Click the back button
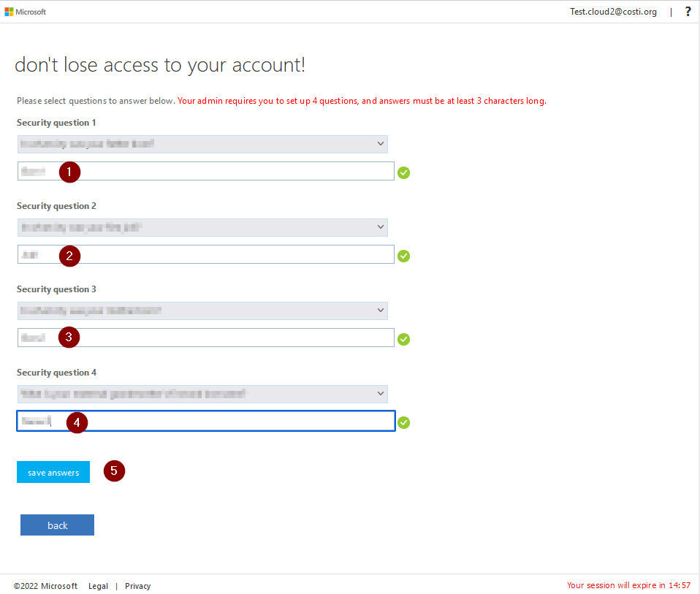The image size is (700, 594). [x=57, y=525]
